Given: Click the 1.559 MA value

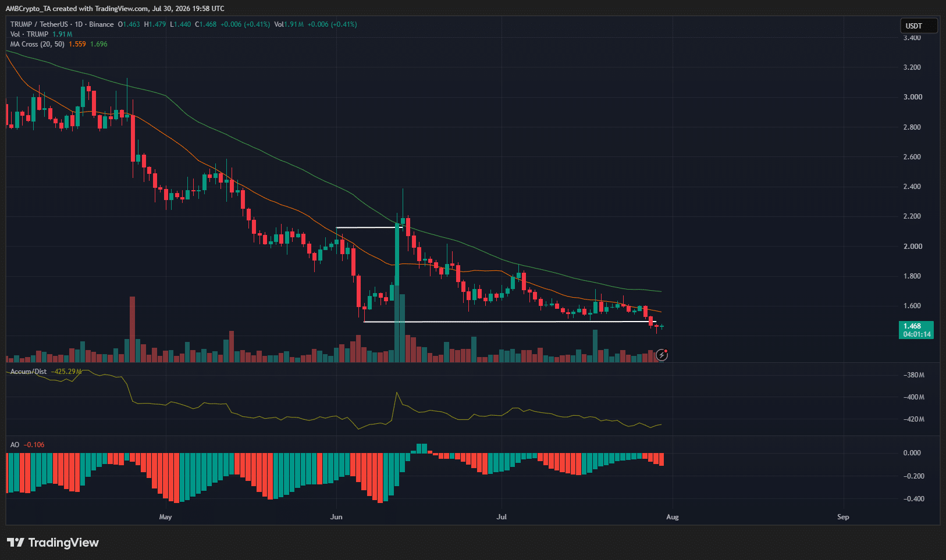Looking at the screenshot, I should pos(77,44).
